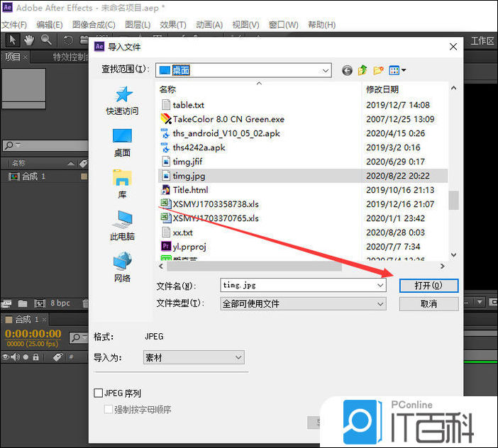498x448 pixels.
Task: Go back to last folder visited
Action: 347,70
